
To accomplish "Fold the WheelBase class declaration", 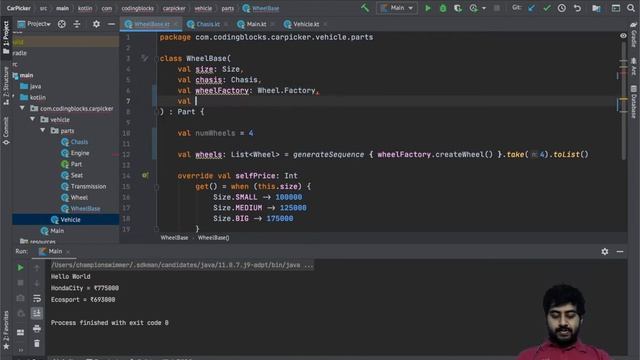I will tap(156, 59).
